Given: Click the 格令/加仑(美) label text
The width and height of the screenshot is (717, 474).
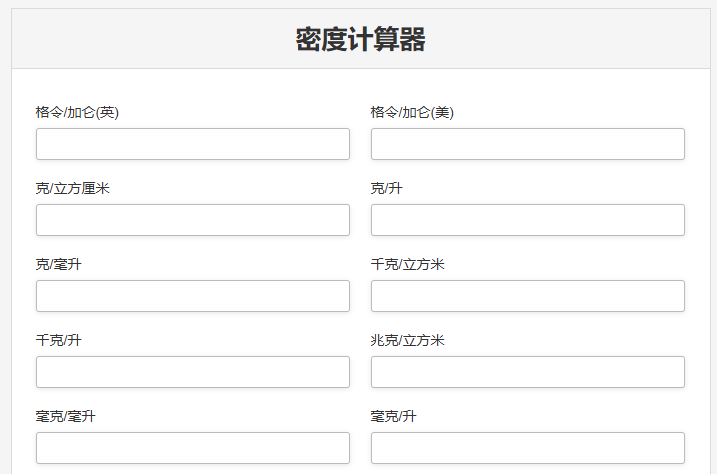Looking at the screenshot, I should click(x=413, y=112).
